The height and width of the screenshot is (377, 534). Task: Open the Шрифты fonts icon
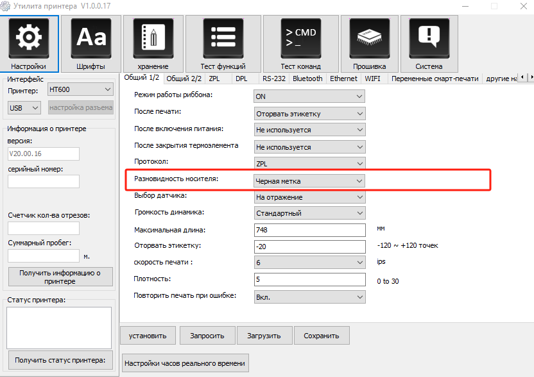coord(91,44)
